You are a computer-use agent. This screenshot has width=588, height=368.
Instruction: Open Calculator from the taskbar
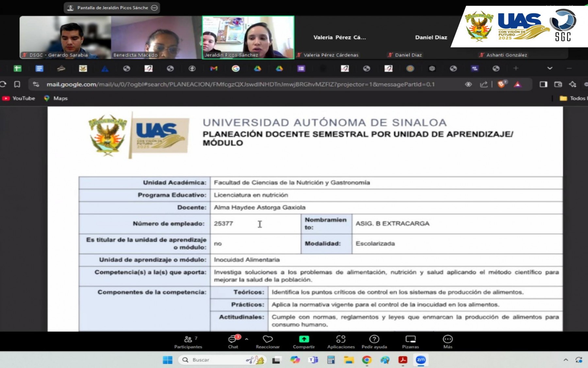(331, 360)
